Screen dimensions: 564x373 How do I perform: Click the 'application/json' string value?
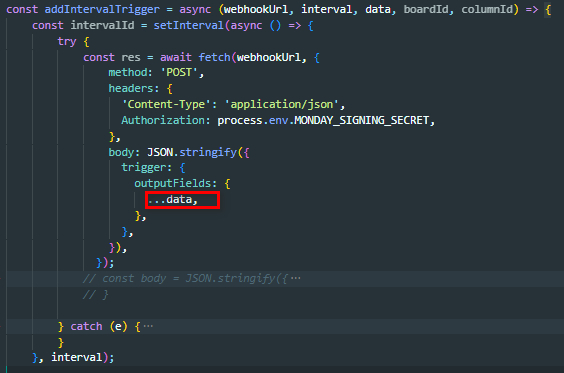click(282, 104)
